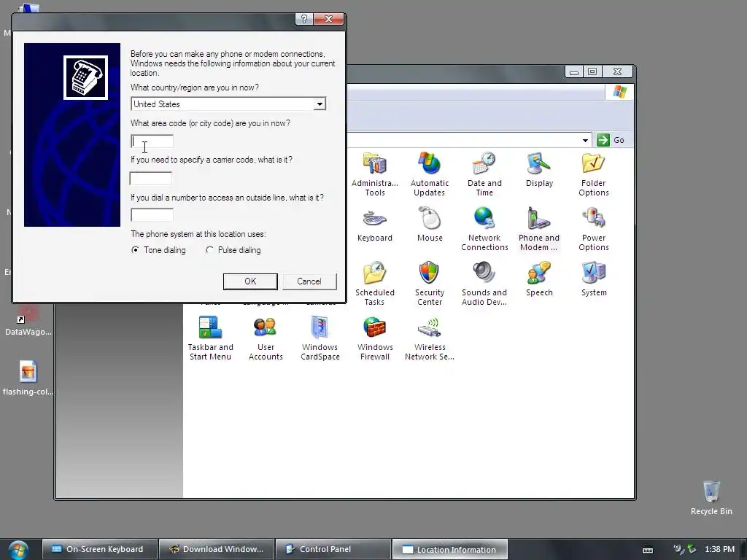Open Windows CardSpace icon
The height and width of the screenshot is (560, 747).
coord(320,338)
